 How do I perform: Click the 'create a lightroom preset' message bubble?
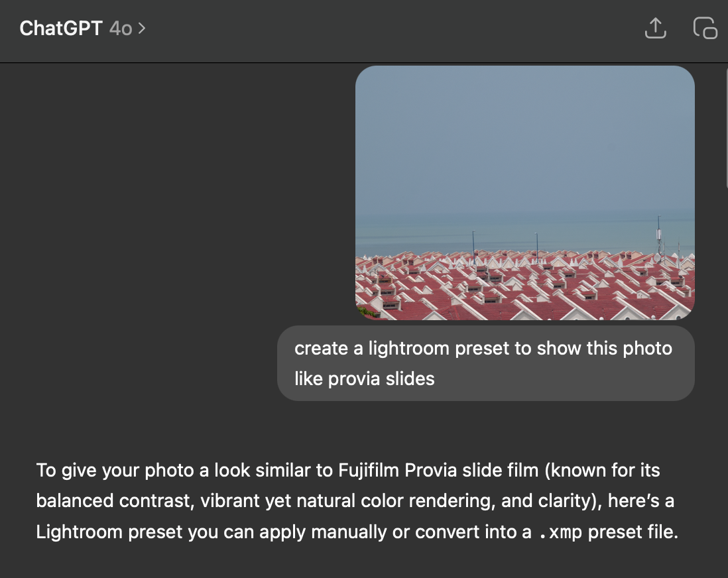click(485, 363)
